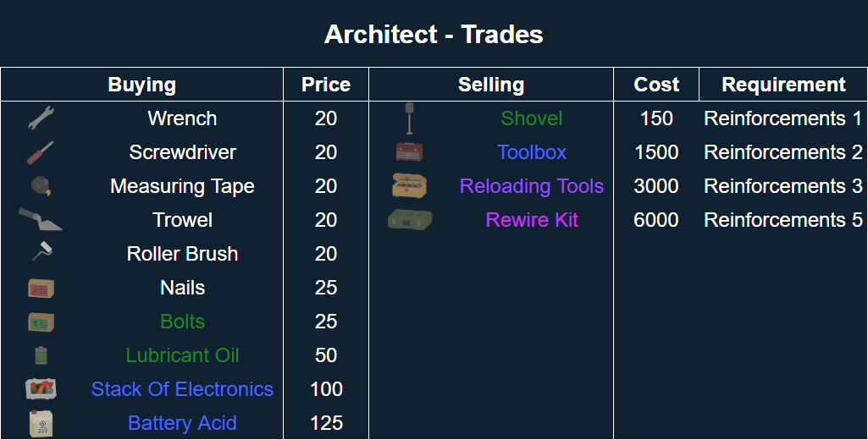The width and height of the screenshot is (868, 440).
Task: Click Reinforcements 5 requirement text
Action: pos(783,220)
